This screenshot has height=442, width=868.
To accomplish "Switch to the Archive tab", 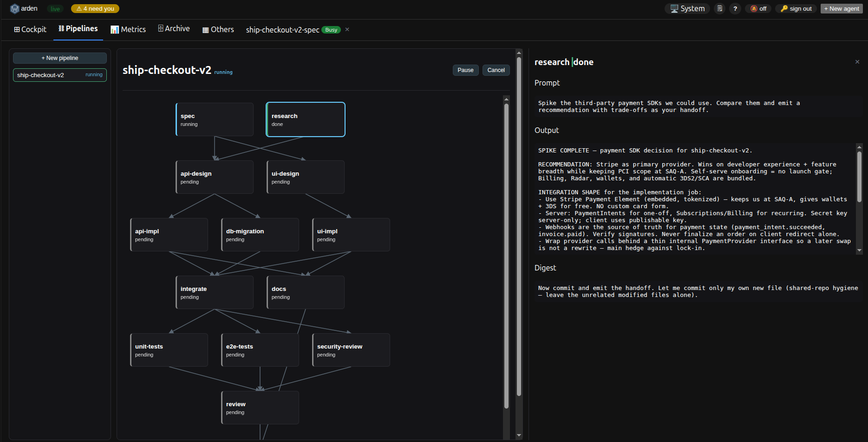I will coord(174,29).
